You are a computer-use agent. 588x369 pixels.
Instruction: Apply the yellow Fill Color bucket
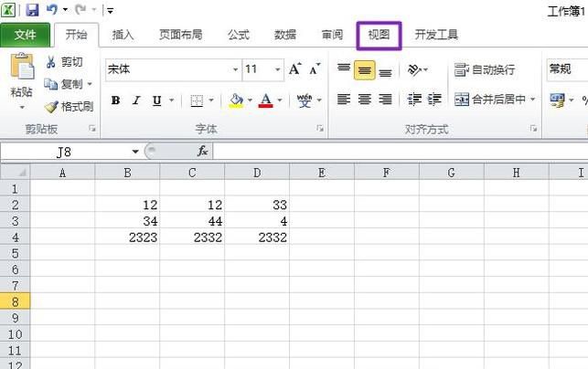[236, 100]
